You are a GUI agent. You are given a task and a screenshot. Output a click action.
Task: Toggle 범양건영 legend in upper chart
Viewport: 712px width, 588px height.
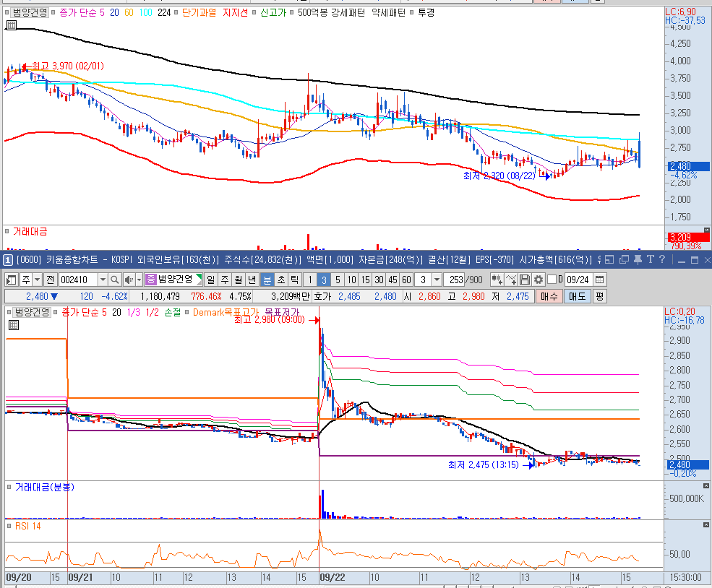[x=30, y=12]
